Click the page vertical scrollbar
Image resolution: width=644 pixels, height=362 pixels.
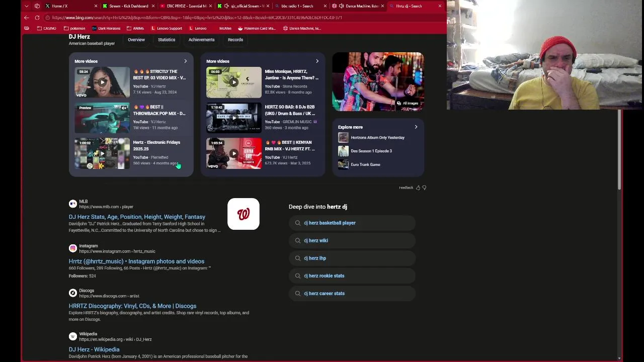pos(619,149)
